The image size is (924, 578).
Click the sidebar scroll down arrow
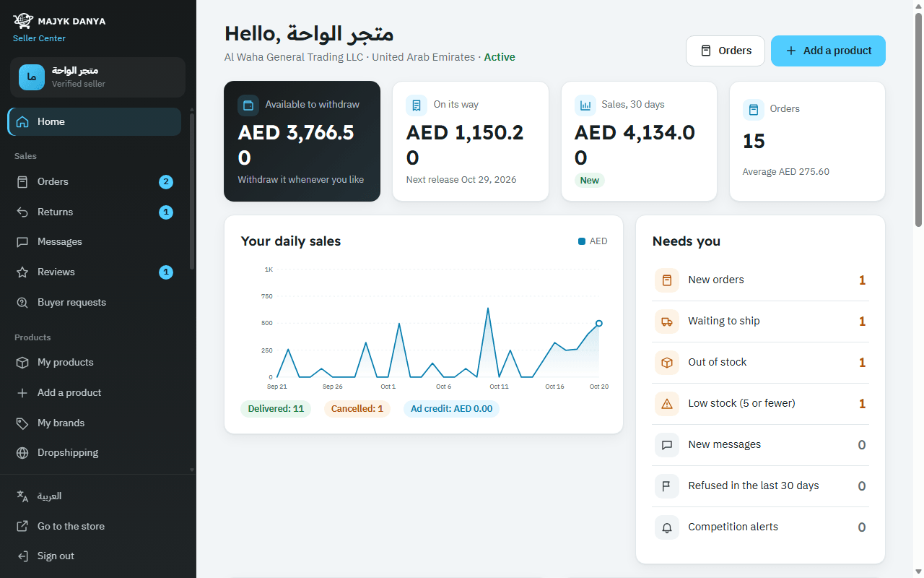pyautogui.click(x=192, y=470)
